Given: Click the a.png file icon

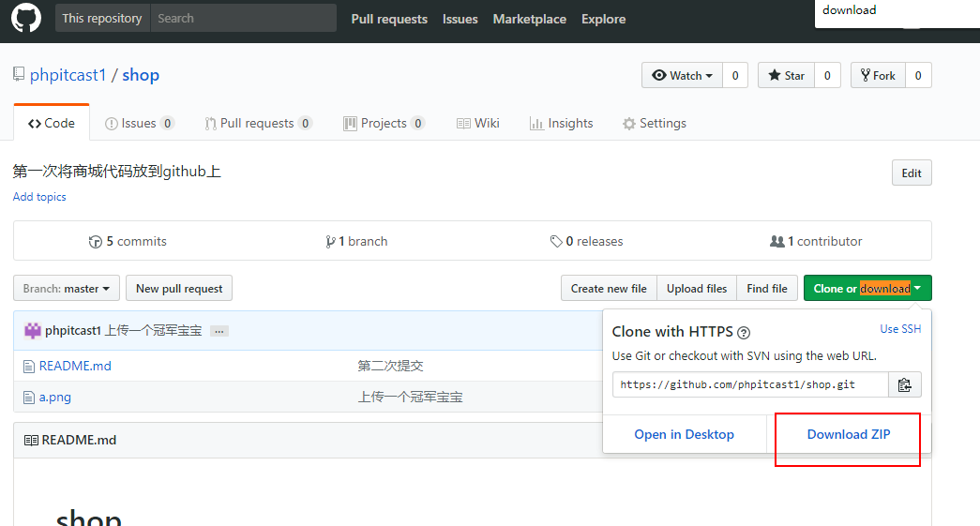Looking at the screenshot, I should (30, 397).
